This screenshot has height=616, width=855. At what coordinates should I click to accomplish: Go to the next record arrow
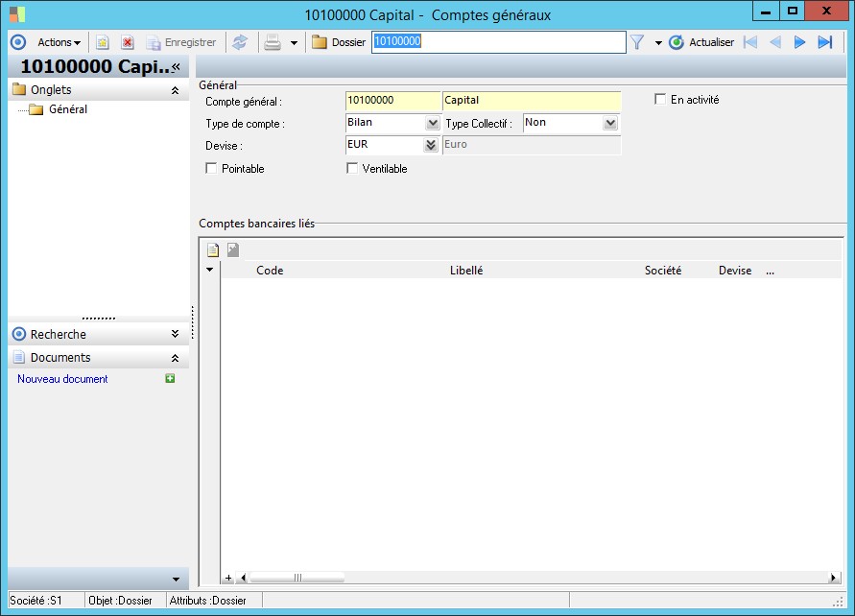point(799,42)
